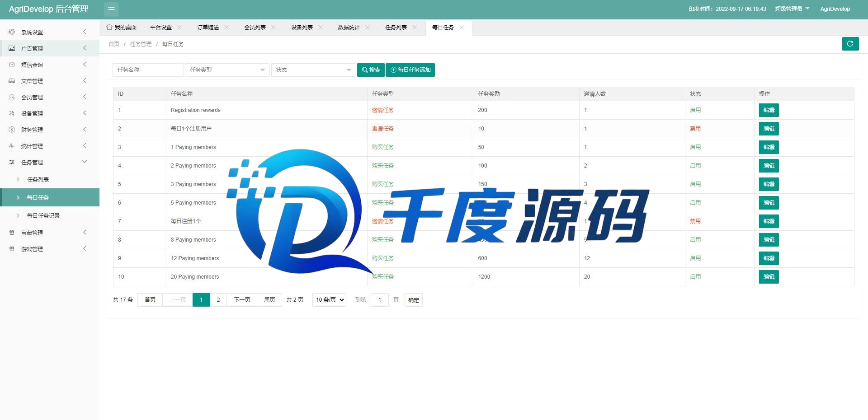The height and width of the screenshot is (420, 868).
Task: Click the 每日任务添加 button
Action: click(410, 70)
